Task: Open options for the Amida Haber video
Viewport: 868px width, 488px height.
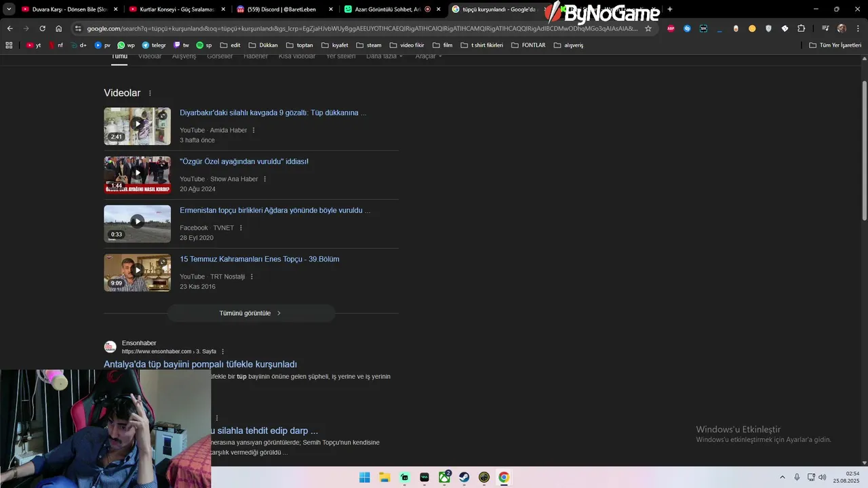Action: pyautogui.click(x=254, y=130)
